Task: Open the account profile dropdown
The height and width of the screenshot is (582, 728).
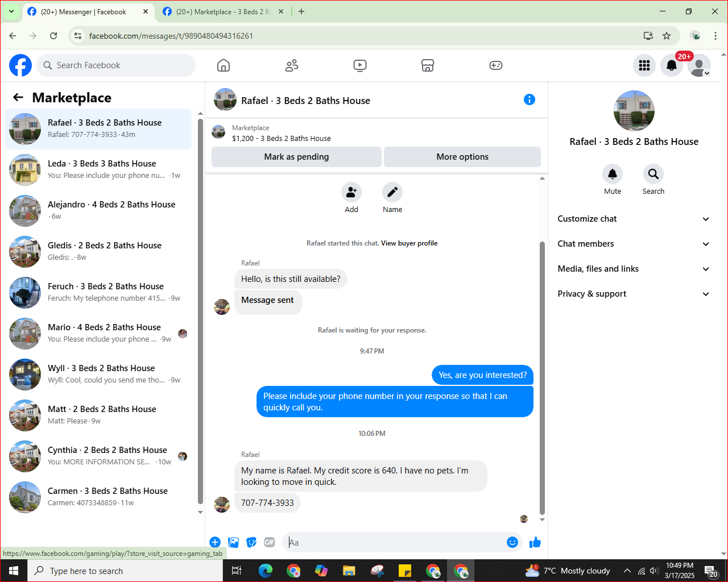Action: [699, 65]
